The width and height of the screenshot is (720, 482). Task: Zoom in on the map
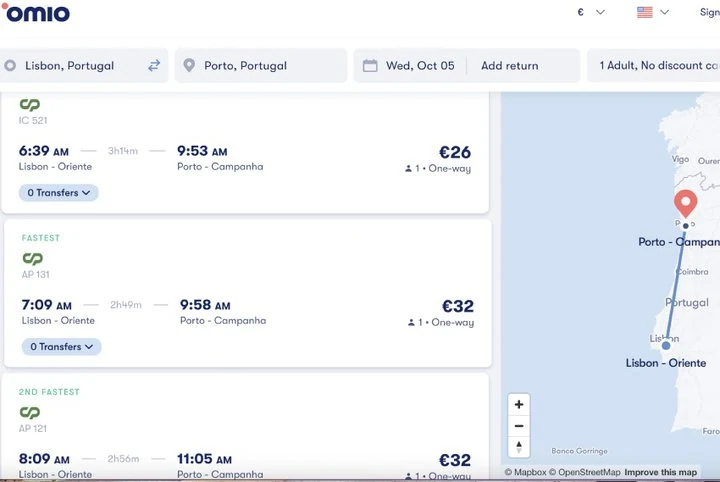pos(518,405)
